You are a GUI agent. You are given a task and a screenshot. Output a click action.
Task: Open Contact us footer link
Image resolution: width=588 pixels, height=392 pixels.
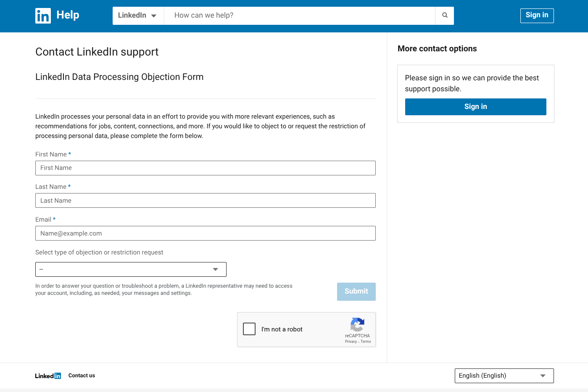click(x=82, y=376)
